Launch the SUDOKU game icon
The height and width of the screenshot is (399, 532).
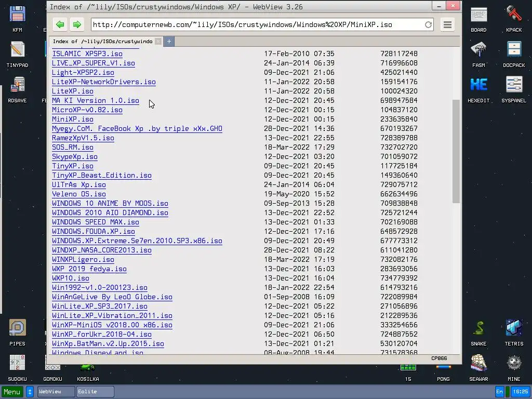(x=17, y=368)
